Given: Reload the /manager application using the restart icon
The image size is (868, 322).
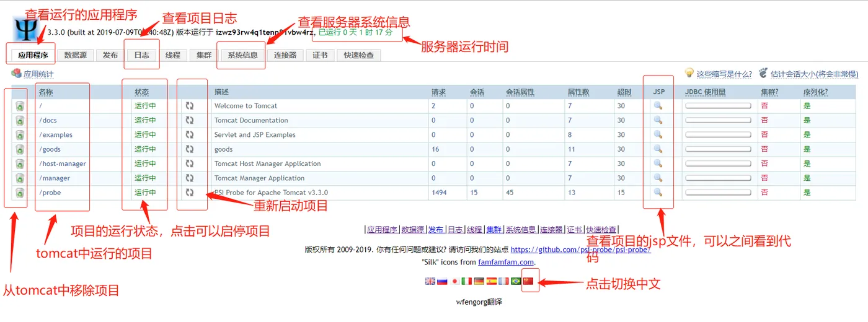Looking at the screenshot, I should click(190, 178).
